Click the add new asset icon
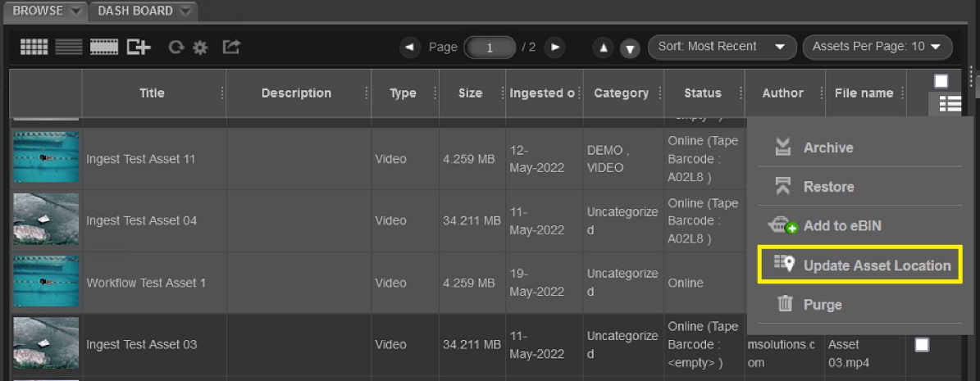 pos(139,47)
